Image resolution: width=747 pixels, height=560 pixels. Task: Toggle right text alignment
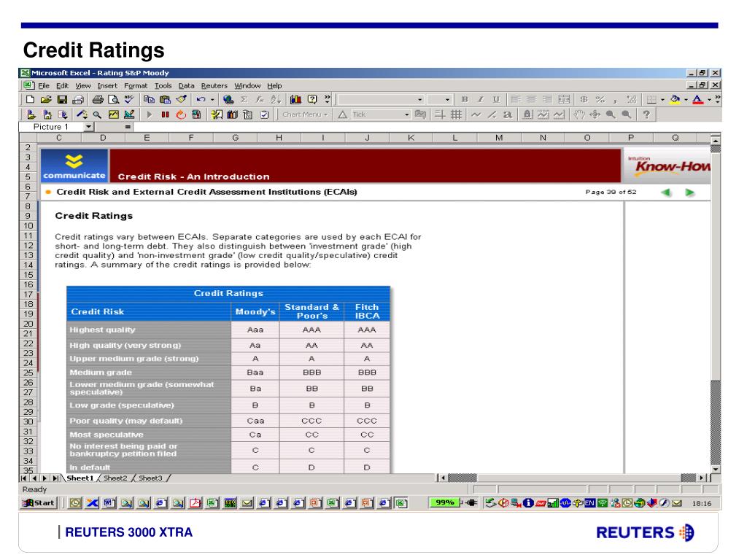point(548,99)
